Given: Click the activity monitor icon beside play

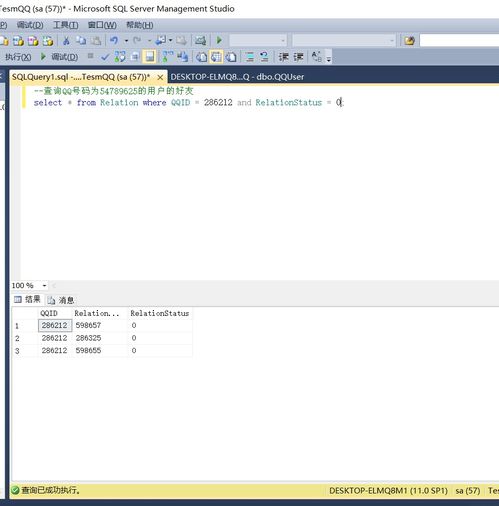Looking at the screenshot, I should [x=200, y=41].
